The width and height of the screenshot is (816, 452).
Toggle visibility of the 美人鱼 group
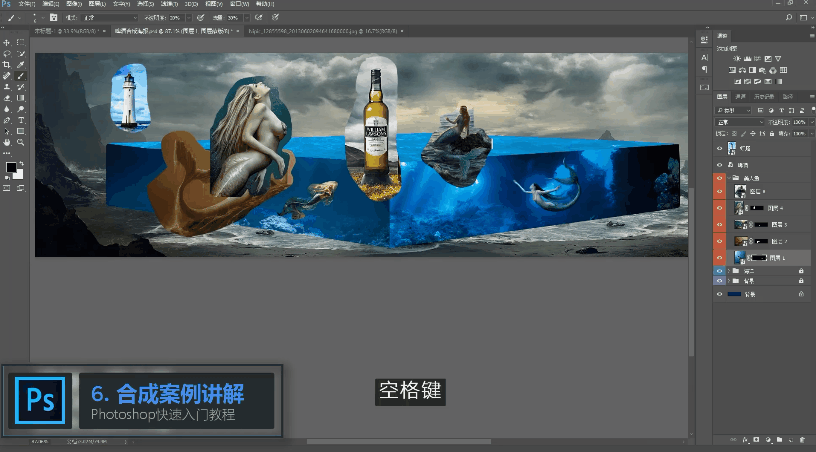[x=719, y=178]
